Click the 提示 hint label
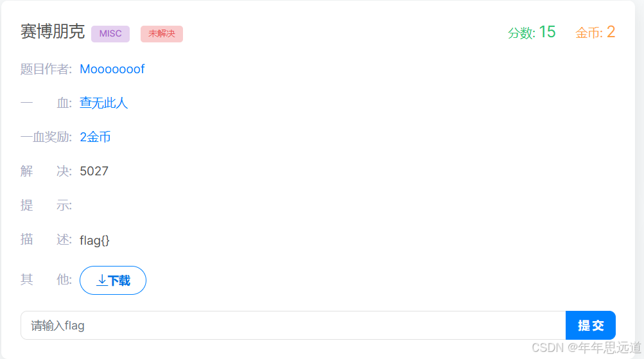 click(x=46, y=205)
